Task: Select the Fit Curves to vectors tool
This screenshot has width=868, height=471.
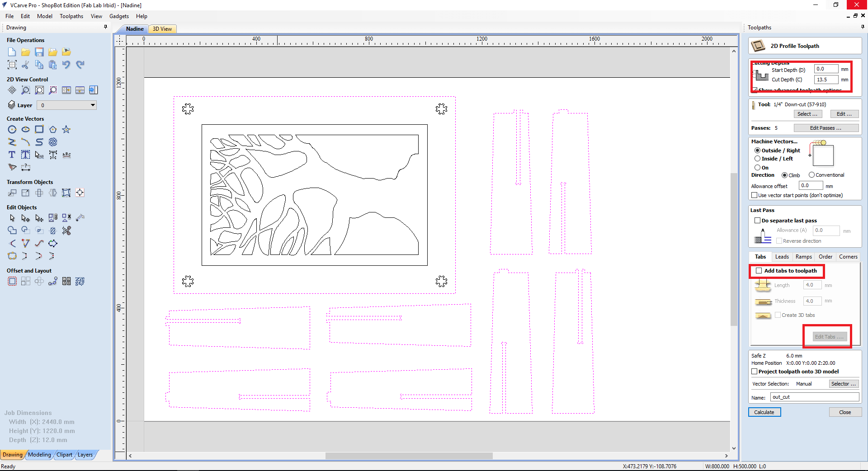Action: (39, 243)
